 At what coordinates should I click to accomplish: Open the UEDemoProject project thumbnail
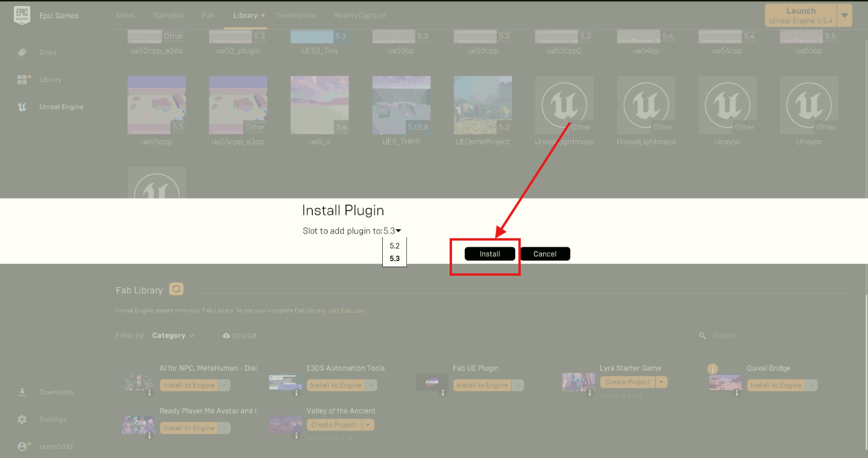(483, 105)
